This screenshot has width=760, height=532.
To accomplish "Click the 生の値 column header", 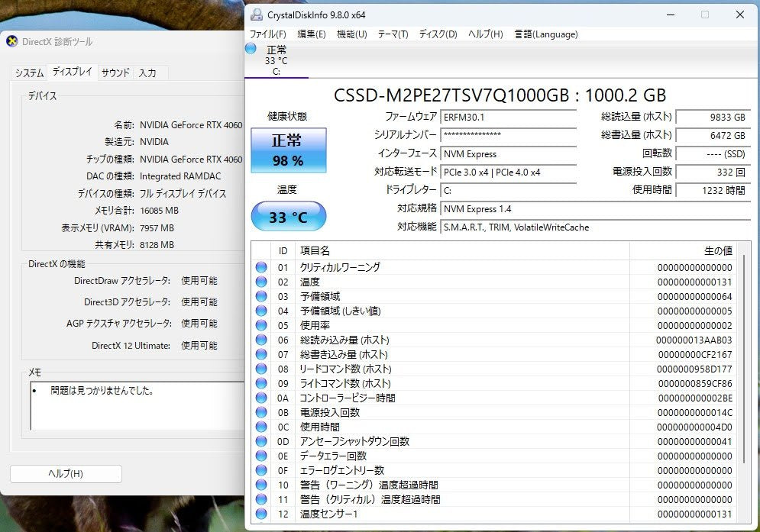I will point(683,251).
